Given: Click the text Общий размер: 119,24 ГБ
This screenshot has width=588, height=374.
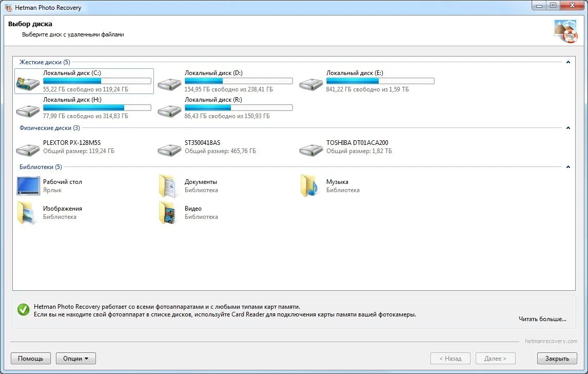Looking at the screenshot, I should (x=79, y=151).
